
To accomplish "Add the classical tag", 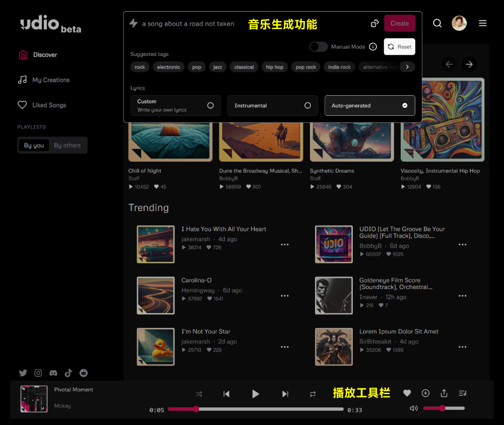I will 244,67.
